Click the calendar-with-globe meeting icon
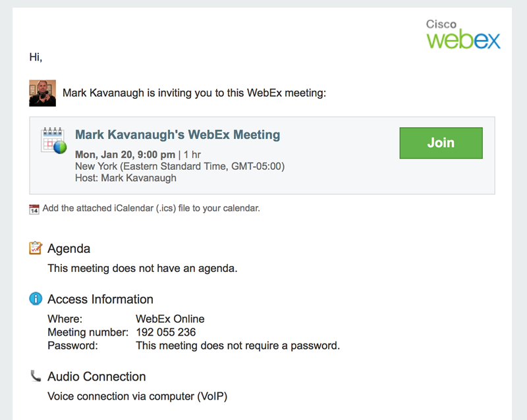The image size is (527, 420). [54, 140]
